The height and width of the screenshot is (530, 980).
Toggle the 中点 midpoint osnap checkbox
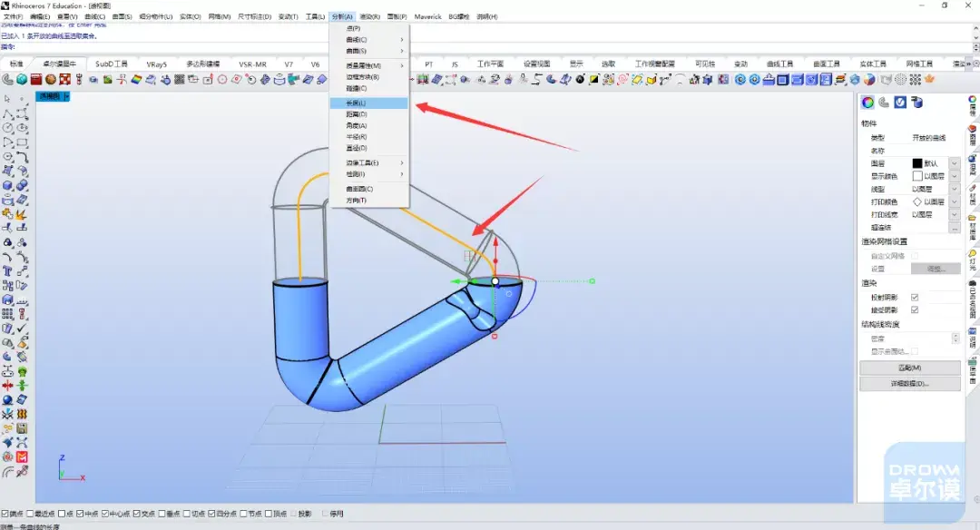[80, 514]
